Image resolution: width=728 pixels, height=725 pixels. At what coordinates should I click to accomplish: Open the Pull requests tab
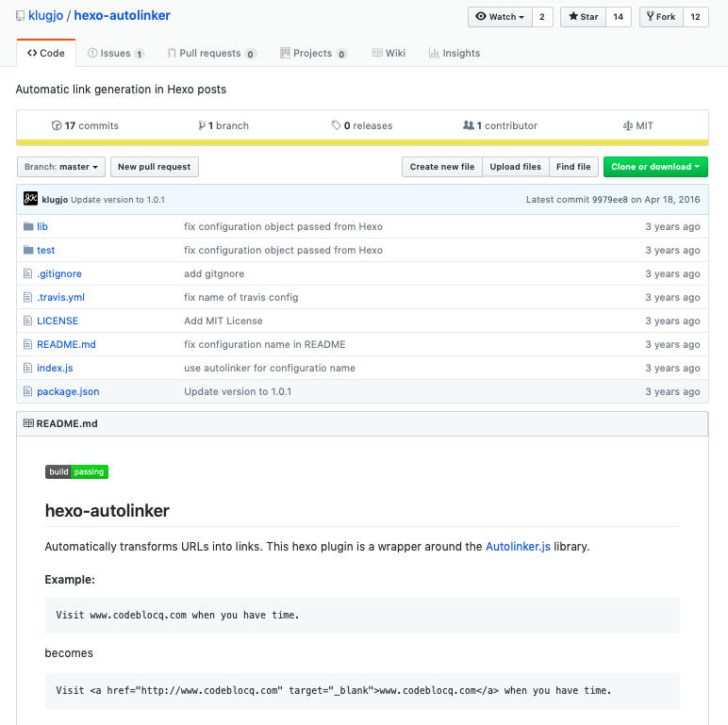211,53
